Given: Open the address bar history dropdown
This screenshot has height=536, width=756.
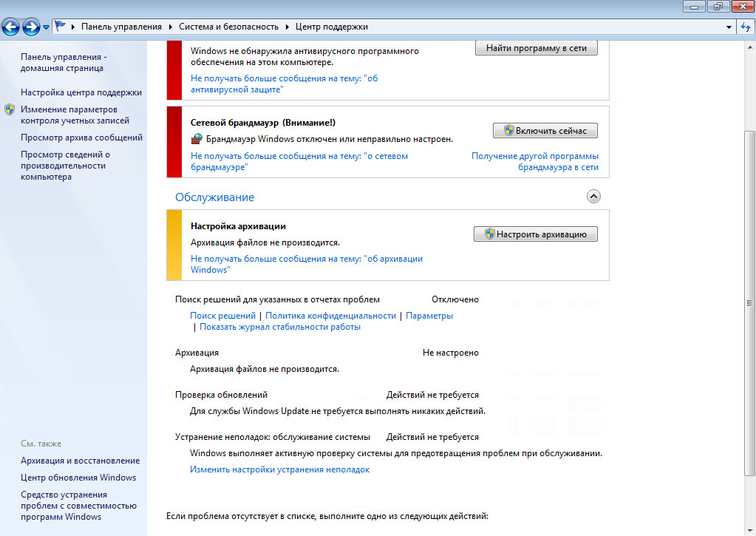Looking at the screenshot, I should click(x=729, y=26).
